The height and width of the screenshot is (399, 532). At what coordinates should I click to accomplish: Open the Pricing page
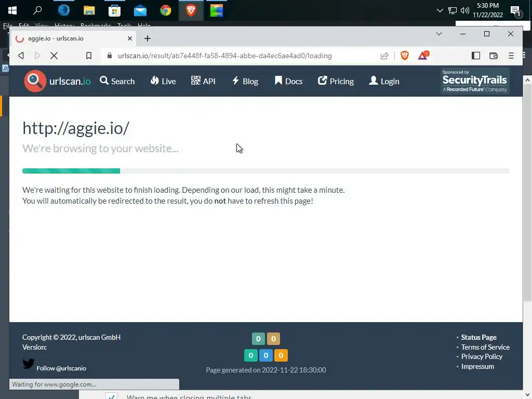(x=336, y=81)
